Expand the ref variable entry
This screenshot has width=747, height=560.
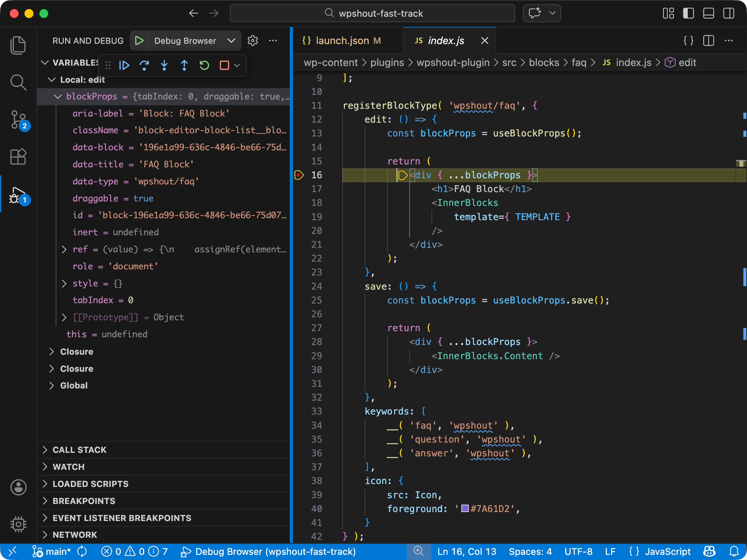(64, 249)
